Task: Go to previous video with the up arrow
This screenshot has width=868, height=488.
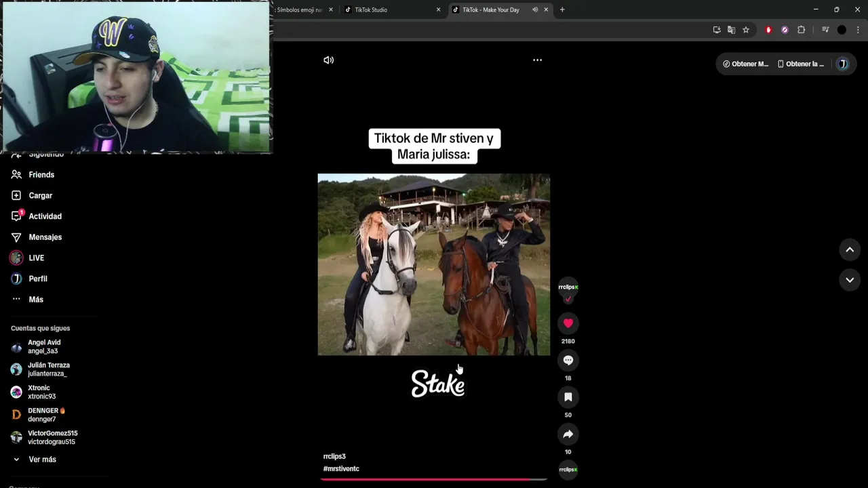Action: (x=850, y=249)
